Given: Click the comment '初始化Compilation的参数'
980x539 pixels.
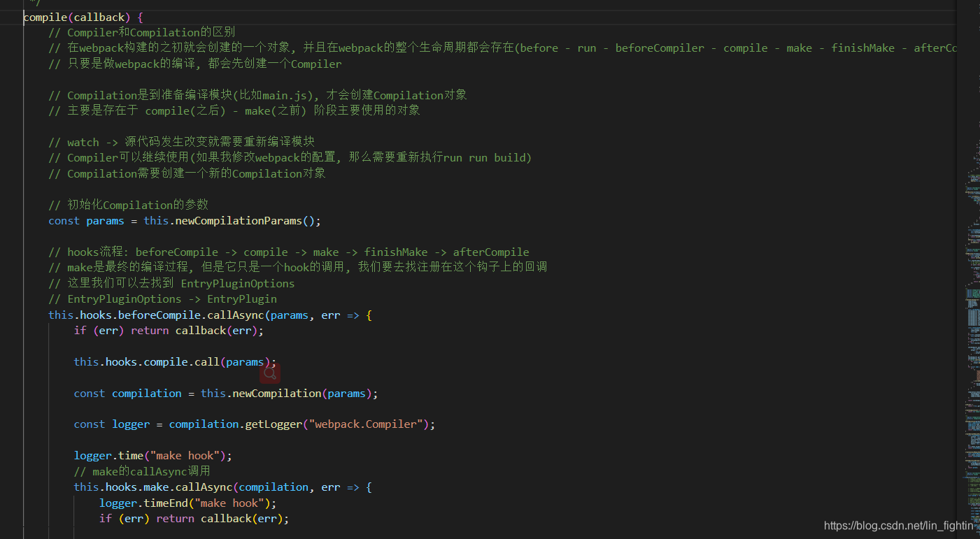Looking at the screenshot, I should click(129, 205).
